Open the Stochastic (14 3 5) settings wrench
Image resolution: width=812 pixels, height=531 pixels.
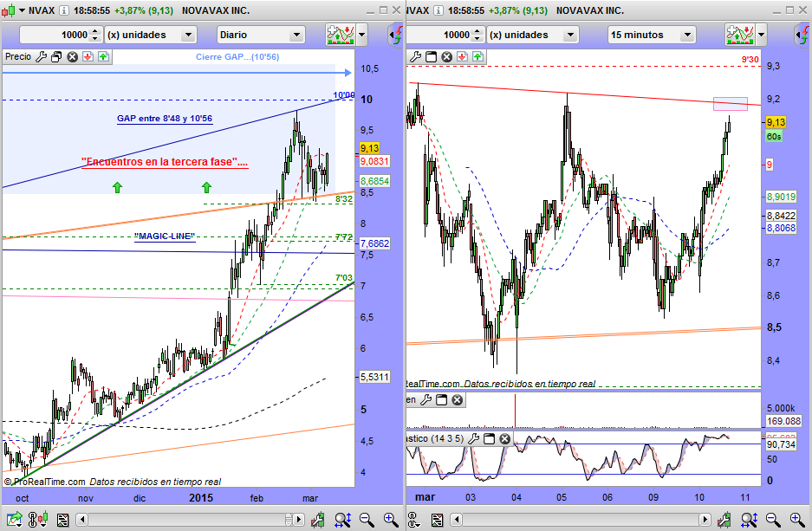473,439
